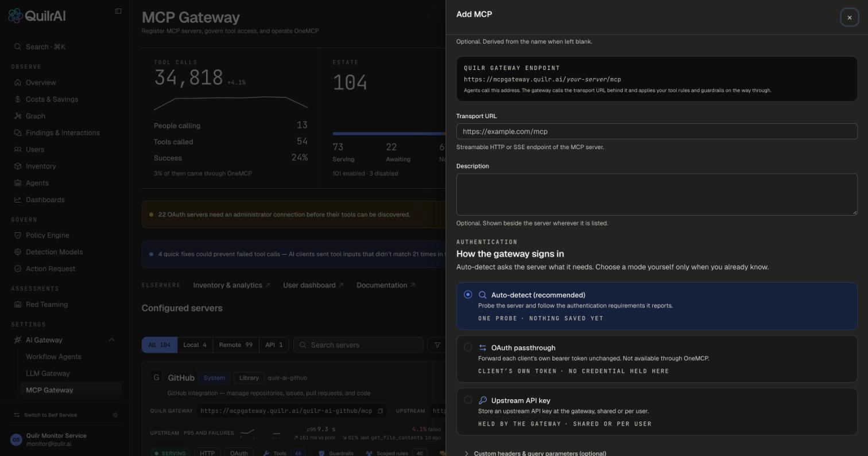This screenshot has width=868, height=456.
Task: Select the Auto-detect (recommended) radio option
Action: pyautogui.click(x=468, y=295)
